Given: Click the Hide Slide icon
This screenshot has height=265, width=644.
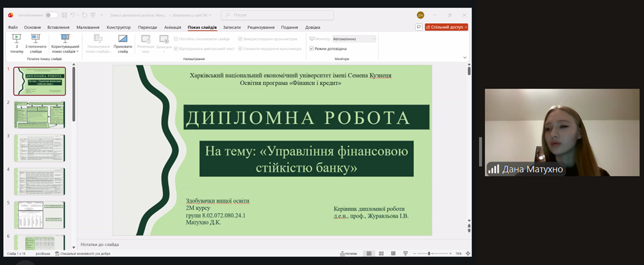Looking at the screenshot, I should [x=123, y=43].
